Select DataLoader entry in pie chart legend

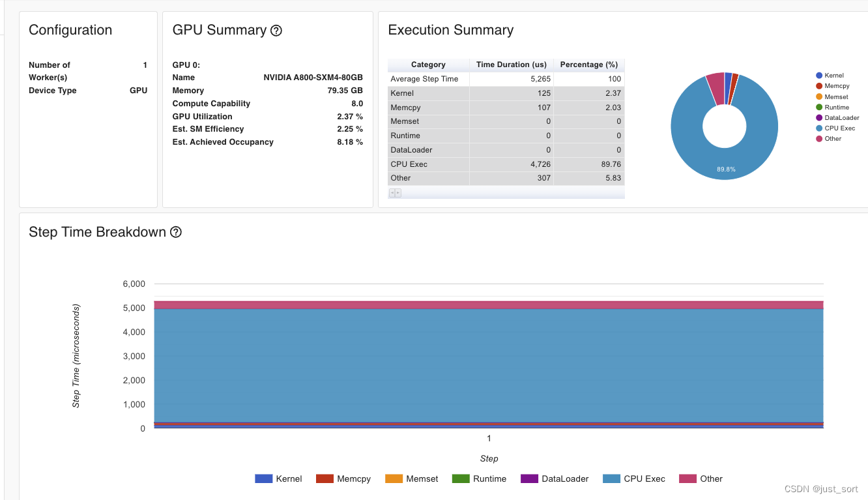point(837,117)
